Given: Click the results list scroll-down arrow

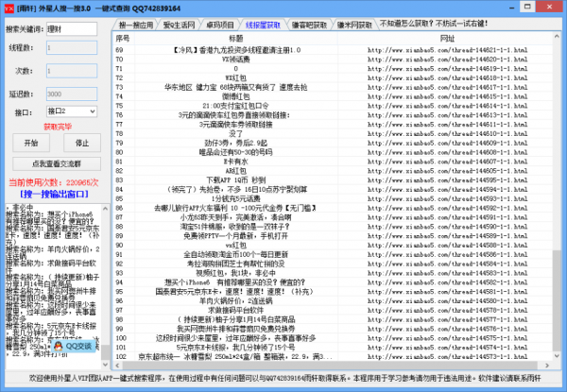Looking at the screenshot, I should [x=557, y=356].
